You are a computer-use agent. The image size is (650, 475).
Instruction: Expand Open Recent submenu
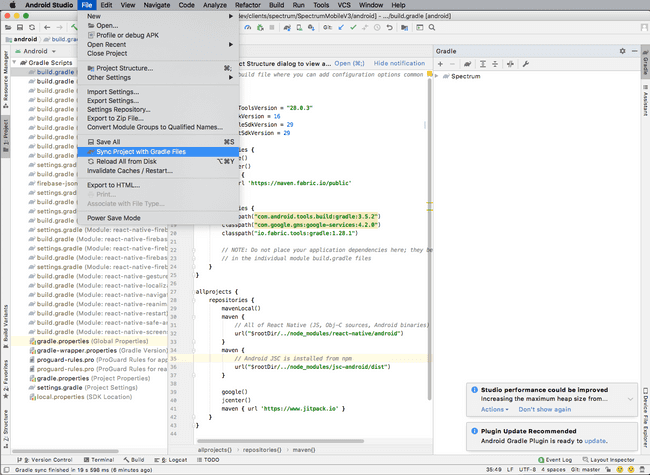click(158, 44)
